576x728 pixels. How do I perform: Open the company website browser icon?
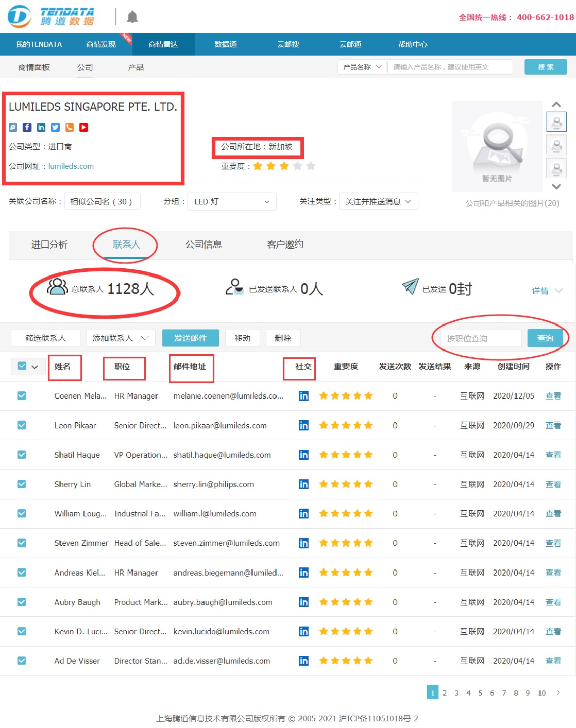[13, 127]
